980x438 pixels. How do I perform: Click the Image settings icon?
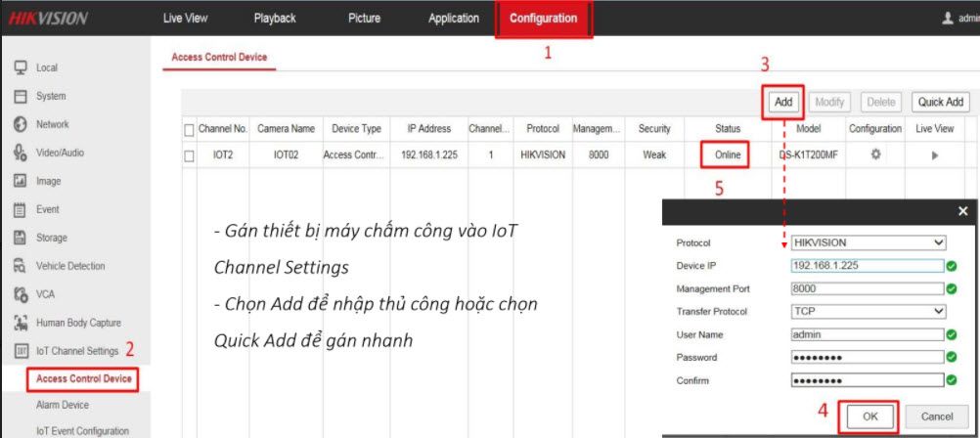(x=21, y=181)
